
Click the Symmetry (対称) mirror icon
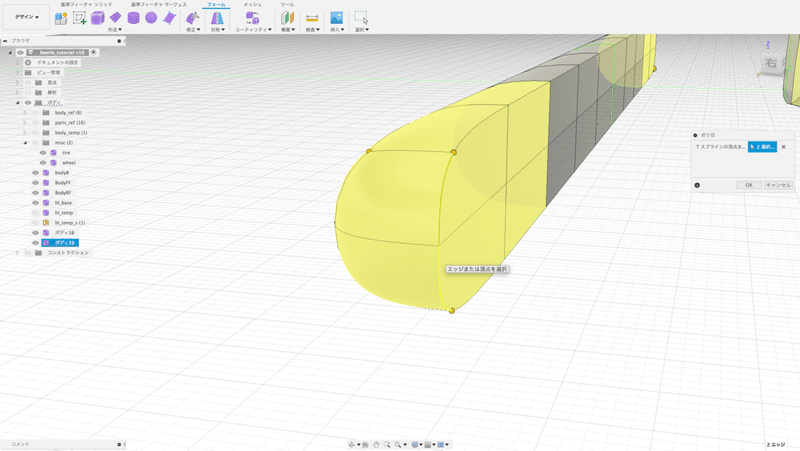click(217, 18)
